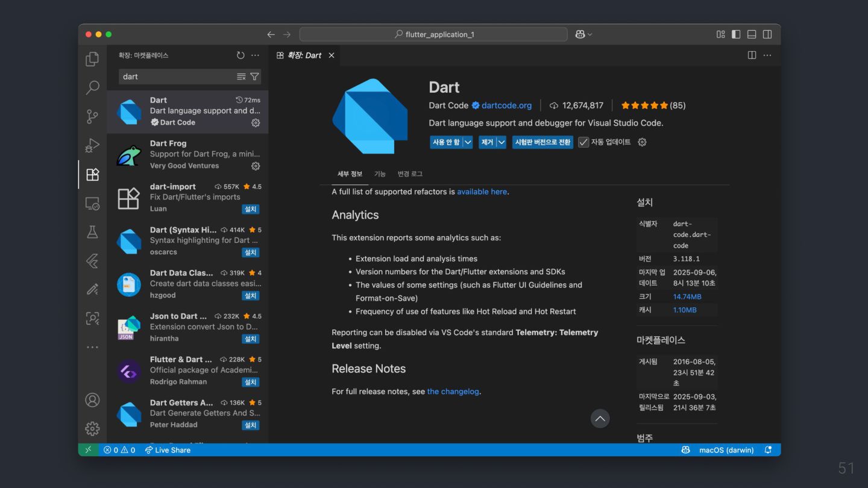Open the 14.74MB size link
The height and width of the screenshot is (488, 868).
coord(687,296)
